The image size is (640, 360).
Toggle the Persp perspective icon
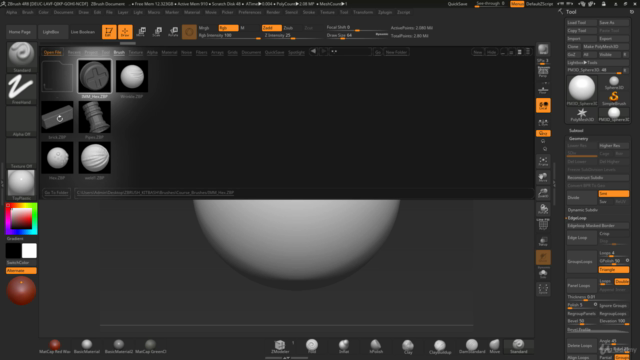point(543,73)
